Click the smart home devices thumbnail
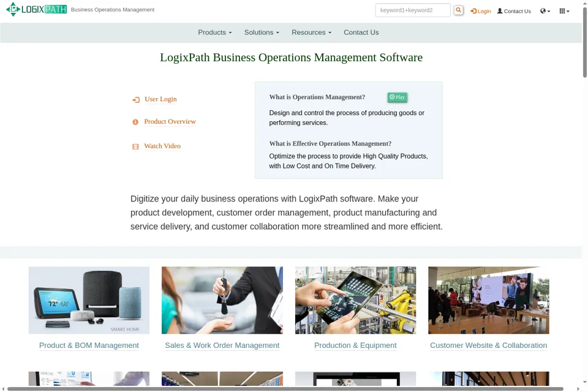 click(x=89, y=300)
